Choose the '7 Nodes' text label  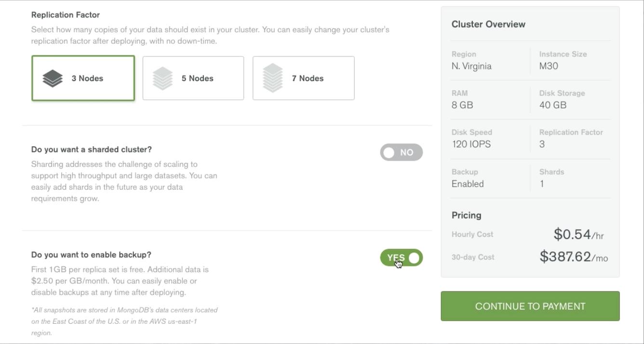point(307,78)
